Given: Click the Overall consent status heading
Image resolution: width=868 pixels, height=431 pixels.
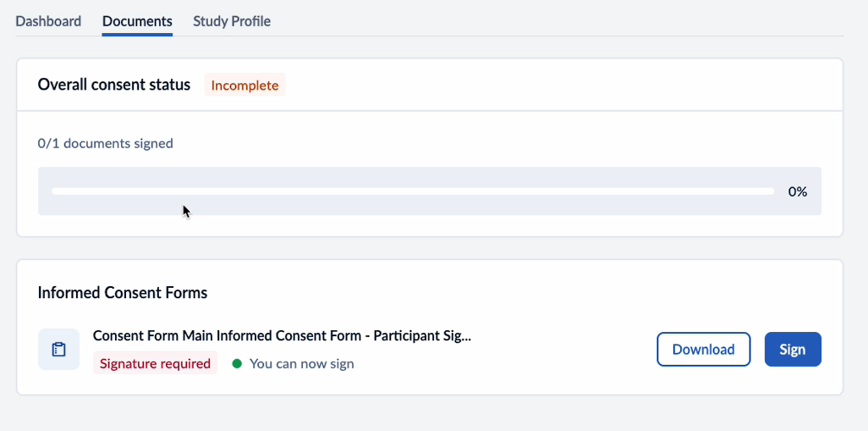Looking at the screenshot, I should coord(113,85).
